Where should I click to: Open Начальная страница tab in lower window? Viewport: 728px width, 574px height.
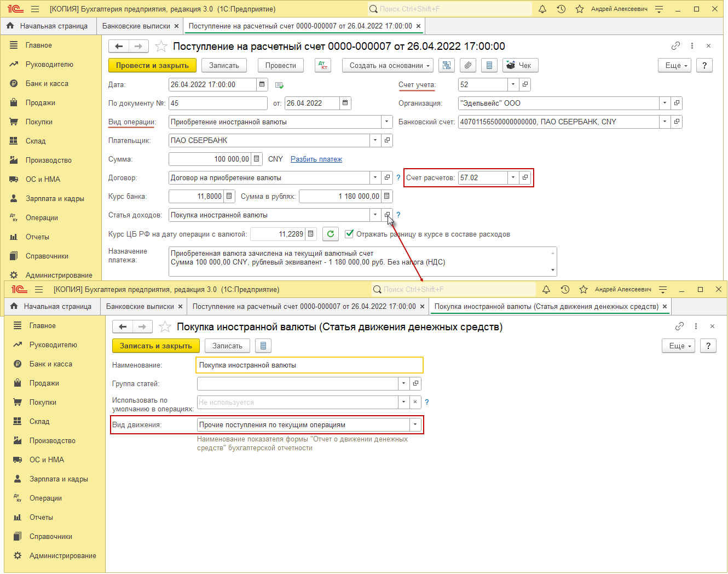53,306
